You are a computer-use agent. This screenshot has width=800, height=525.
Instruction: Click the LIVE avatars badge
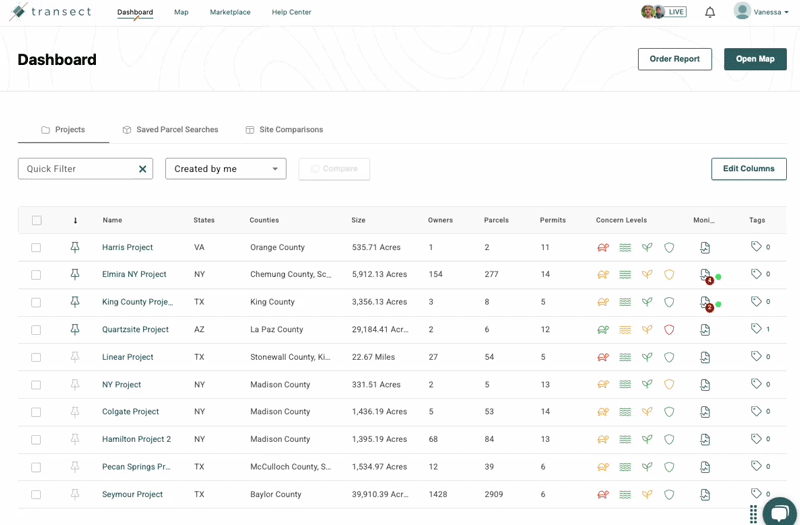tap(663, 12)
